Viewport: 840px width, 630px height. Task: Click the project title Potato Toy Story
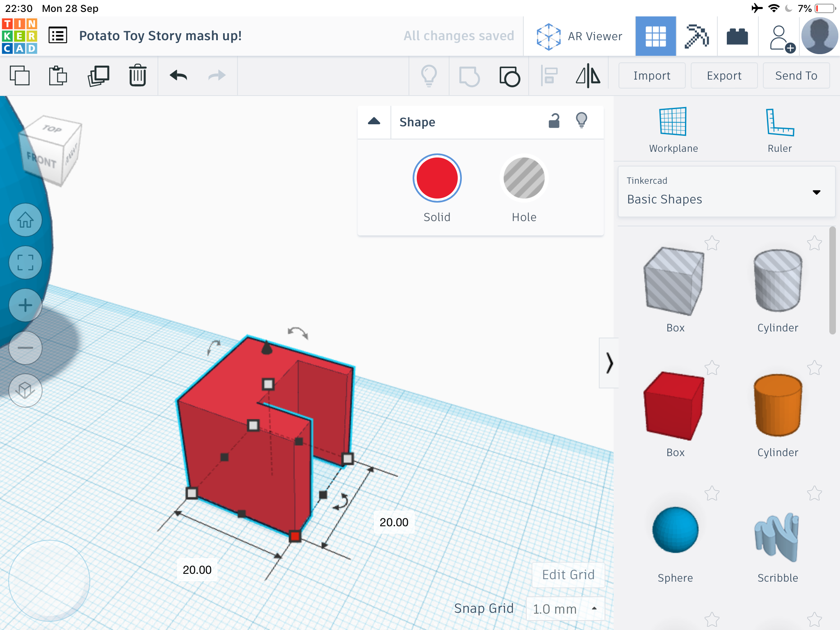(160, 36)
